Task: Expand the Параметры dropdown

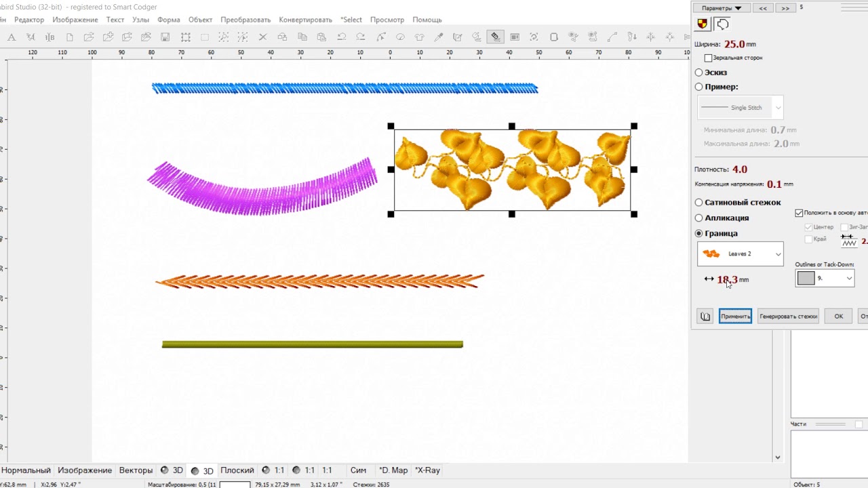Action: pyautogui.click(x=722, y=8)
